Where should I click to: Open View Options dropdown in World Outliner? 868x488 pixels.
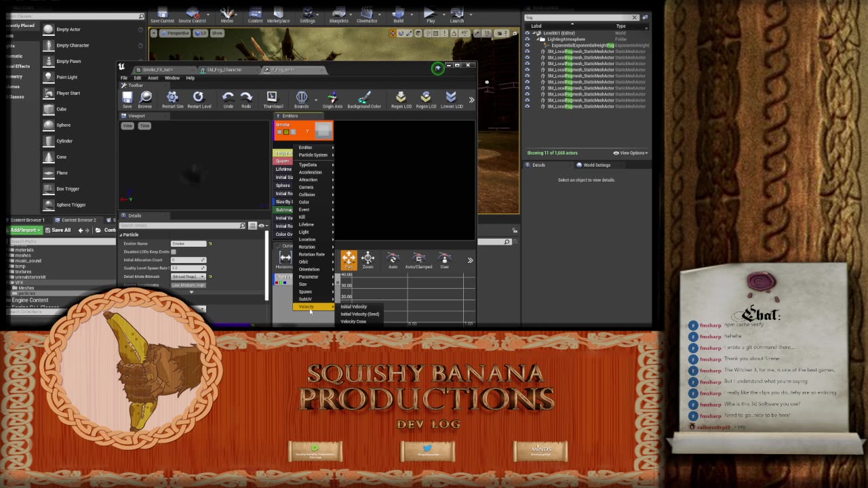(631, 152)
